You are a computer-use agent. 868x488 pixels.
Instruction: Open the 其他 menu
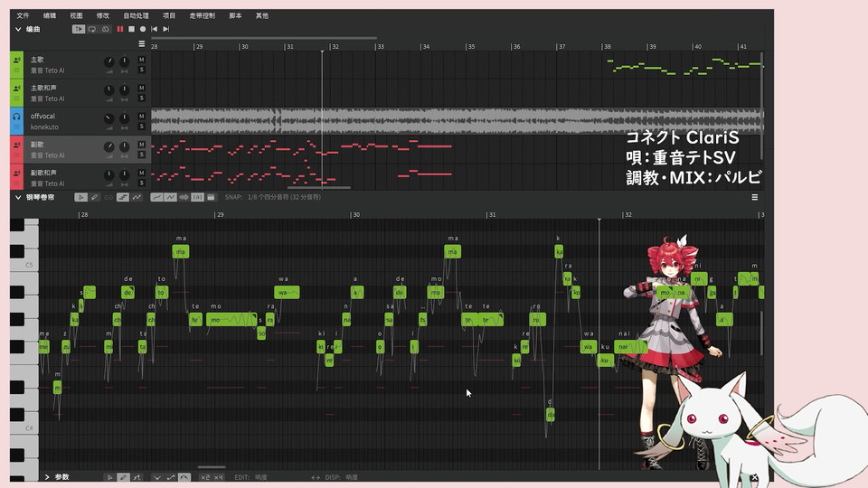pyautogui.click(x=262, y=15)
